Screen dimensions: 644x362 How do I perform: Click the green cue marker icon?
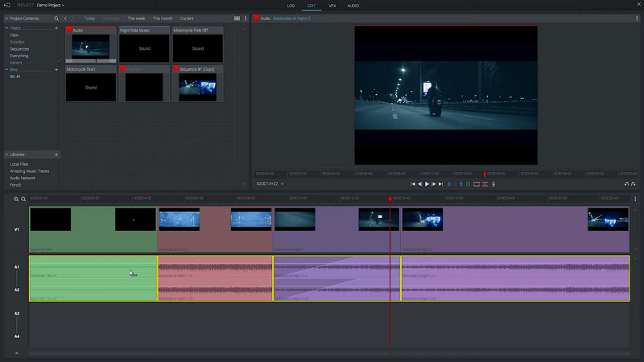(469, 184)
